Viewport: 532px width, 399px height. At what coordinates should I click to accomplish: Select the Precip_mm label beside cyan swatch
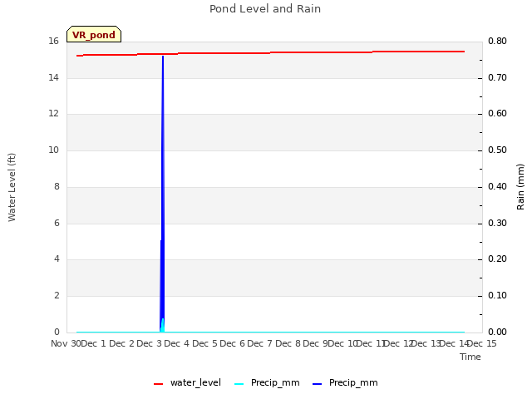pyautogui.click(x=275, y=382)
